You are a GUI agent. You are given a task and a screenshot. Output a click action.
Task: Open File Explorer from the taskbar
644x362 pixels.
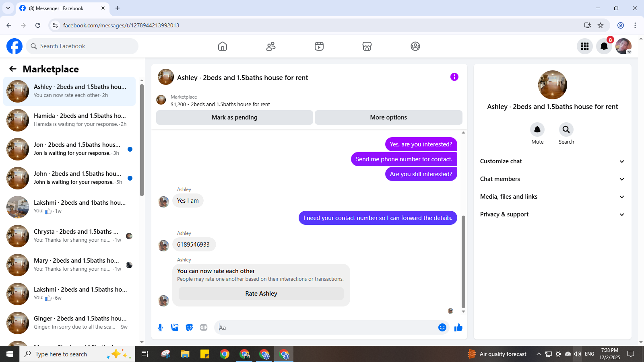[185, 354]
